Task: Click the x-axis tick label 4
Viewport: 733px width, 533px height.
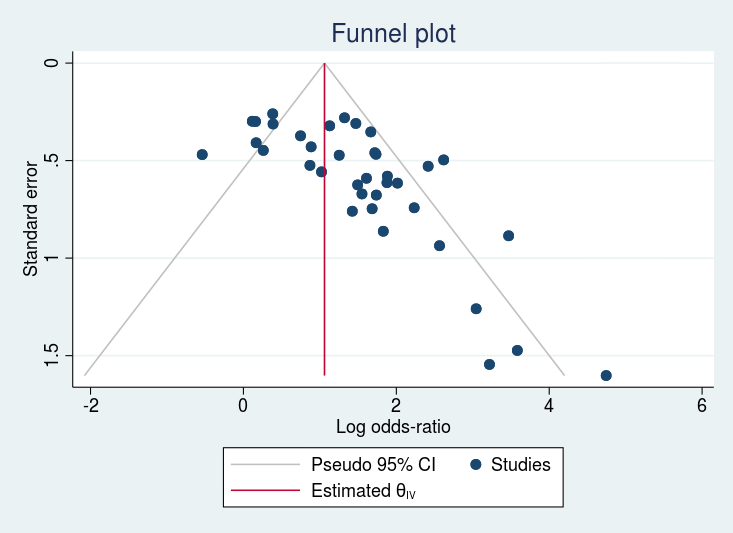Action: 549,405
